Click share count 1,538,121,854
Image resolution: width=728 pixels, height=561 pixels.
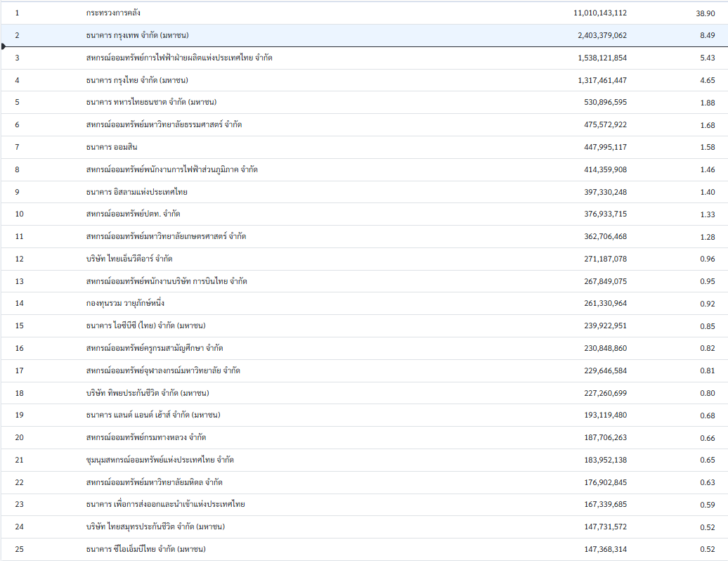(x=602, y=58)
